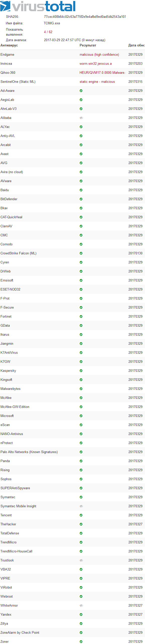
Task: Click the Антивирус column header
Action: pos(9,45)
